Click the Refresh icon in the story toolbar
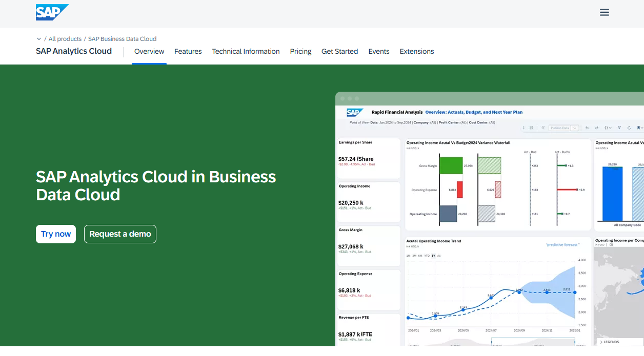Image resolution: width=644 pixels, height=356 pixels. pyautogui.click(x=629, y=128)
